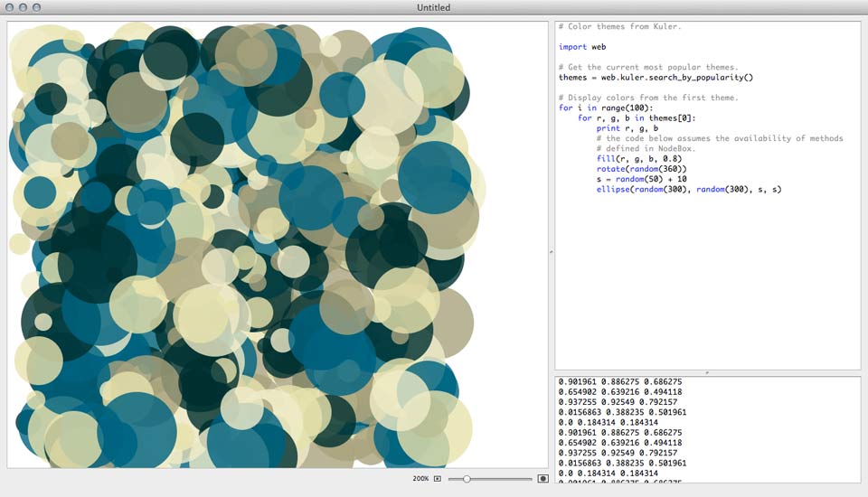Click the topmost output line '0.0 0.184314 0.184314'
The height and width of the screenshot is (497, 868).
click(609, 422)
